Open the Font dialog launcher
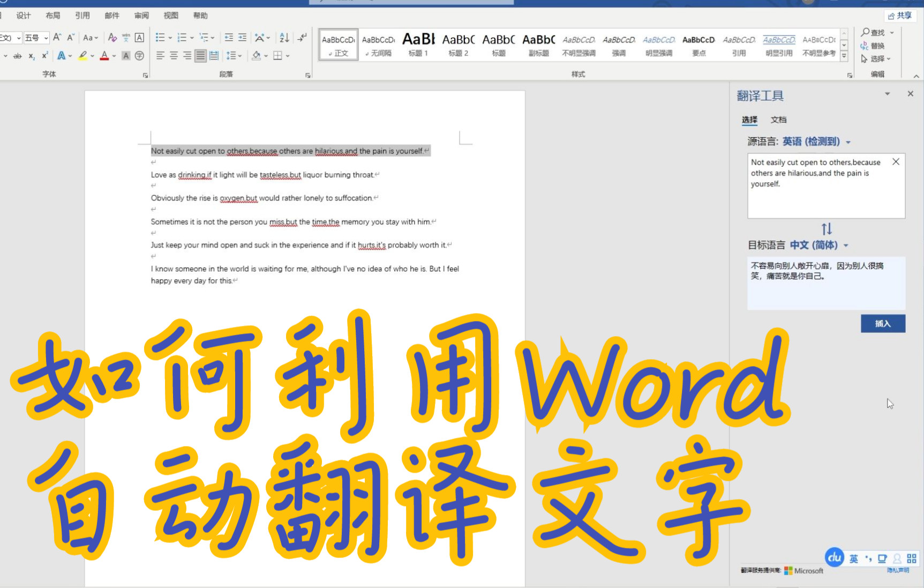 [145, 76]
